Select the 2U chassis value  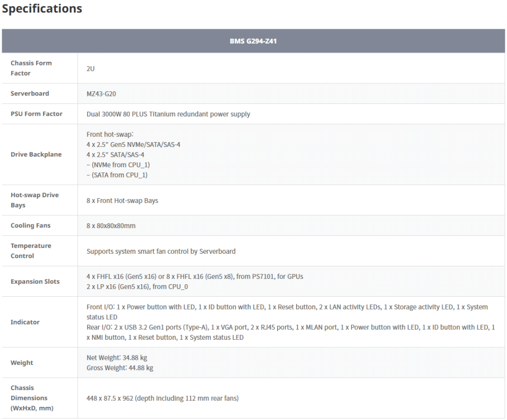coord(90,69)
